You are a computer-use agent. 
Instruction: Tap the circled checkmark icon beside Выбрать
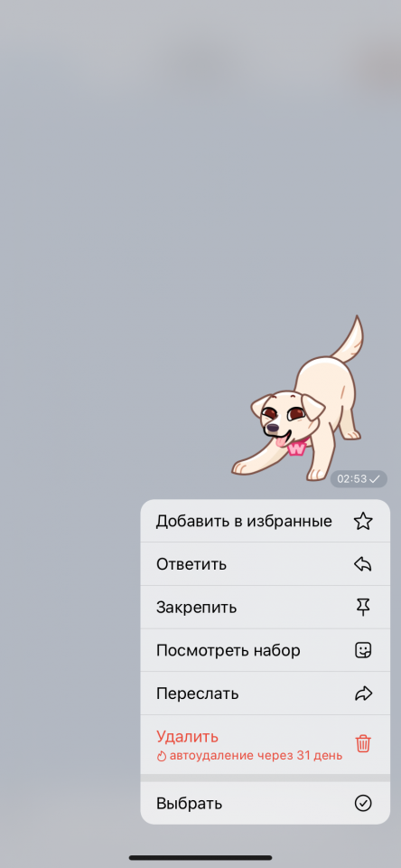(363, 803)
